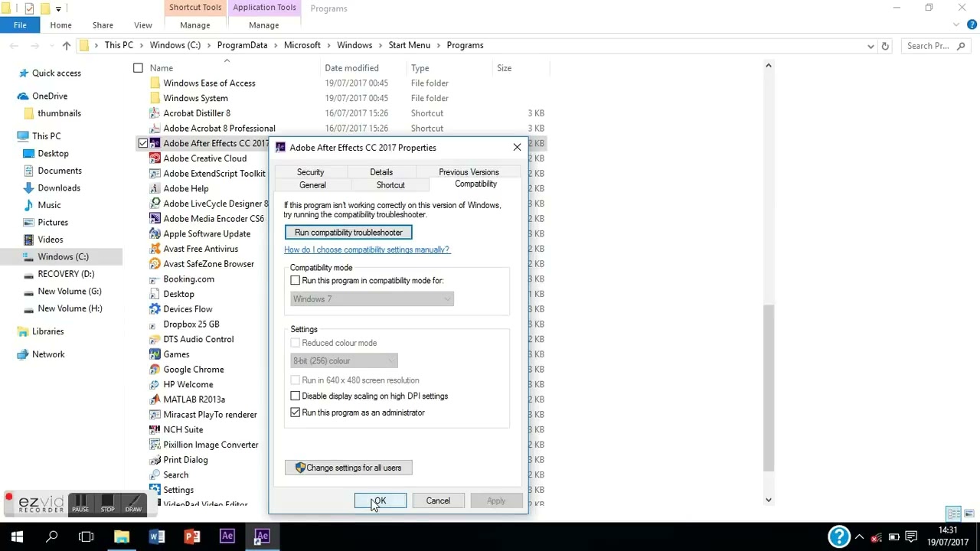Screen dimensions: 980x551
Task: Click the Settings gear icon in file list
Action: pyautogui.click(x=155, y=490)
